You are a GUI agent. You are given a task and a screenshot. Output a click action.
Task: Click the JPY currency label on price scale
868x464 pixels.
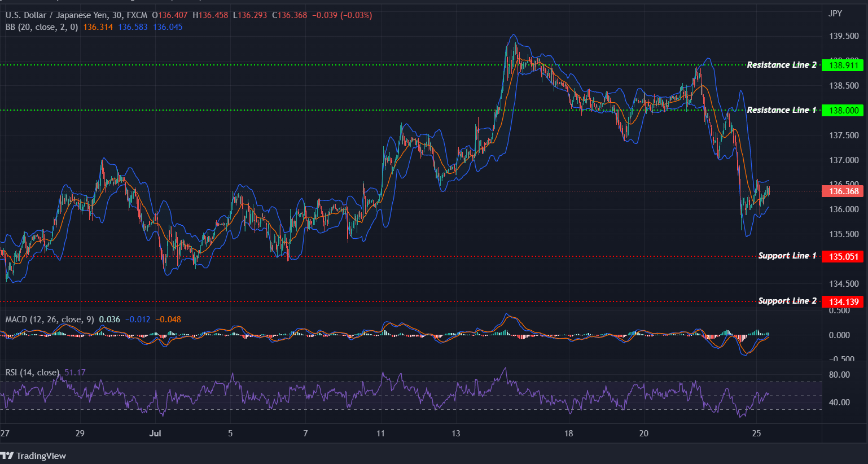pos(835,13)
